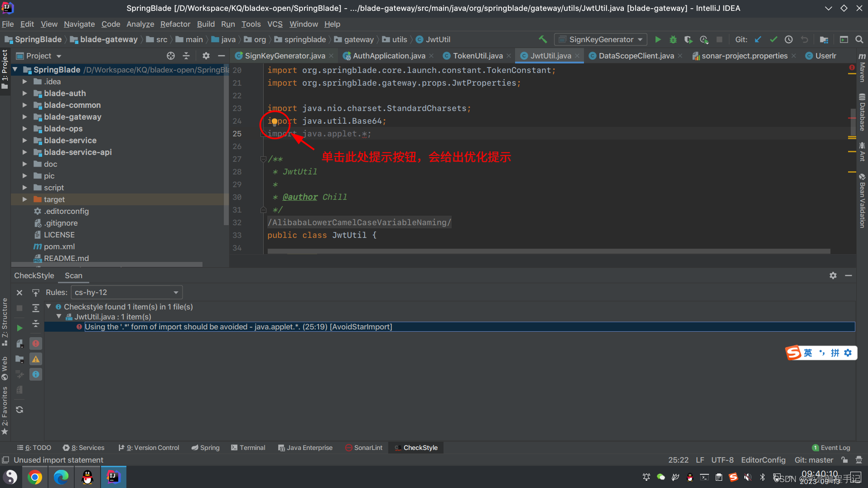Reload CheckStyle rules files icon

click(19, 410)
